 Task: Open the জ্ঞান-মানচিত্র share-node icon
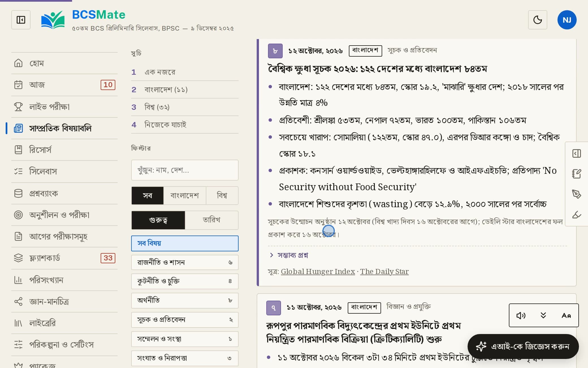(18, 301)
